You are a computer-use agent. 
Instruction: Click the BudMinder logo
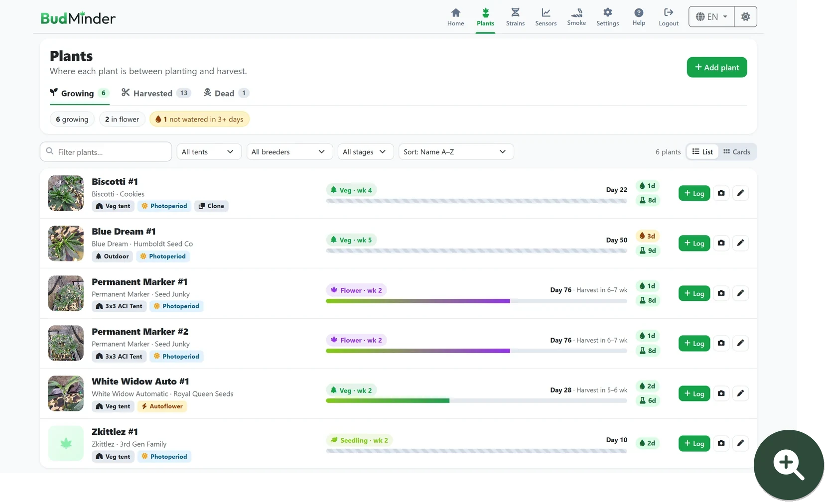78,18
